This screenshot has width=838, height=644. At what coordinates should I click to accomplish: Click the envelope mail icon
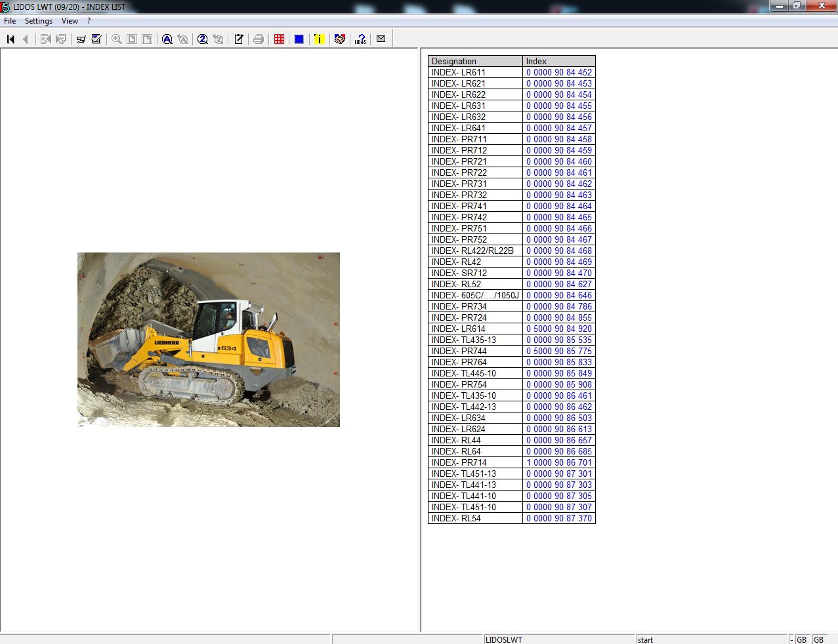click(x=381, y=39)
